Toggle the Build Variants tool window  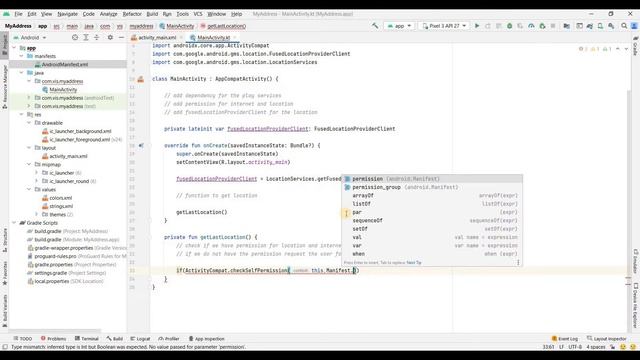(x=4, y=311)
